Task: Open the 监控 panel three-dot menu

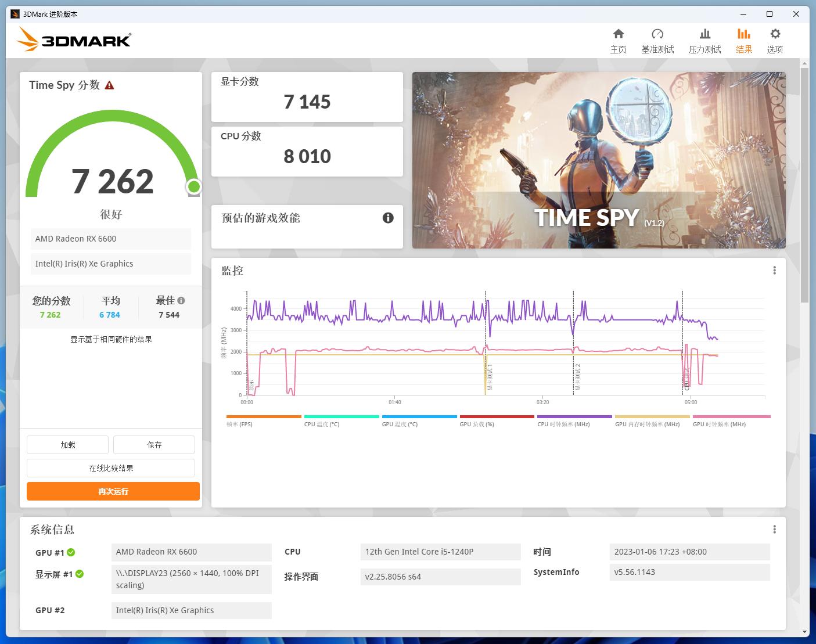Action: (774, 269)
